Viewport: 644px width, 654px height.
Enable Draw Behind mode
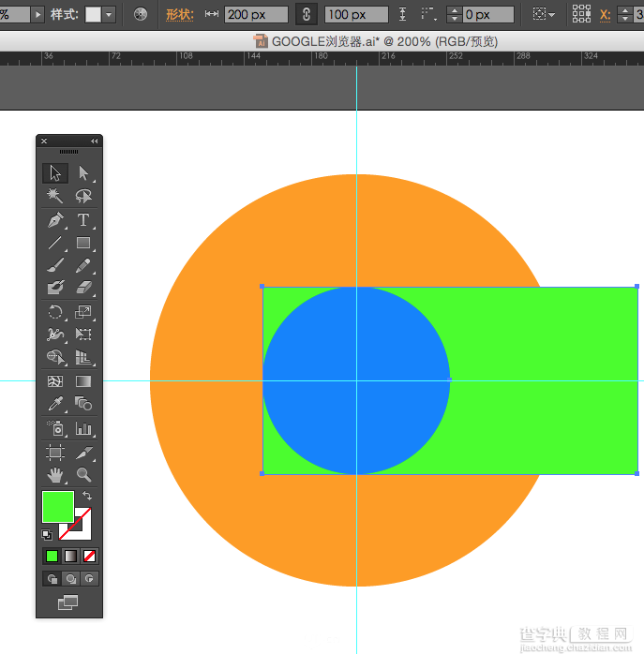pyautogui.click(x=70, y=579)
